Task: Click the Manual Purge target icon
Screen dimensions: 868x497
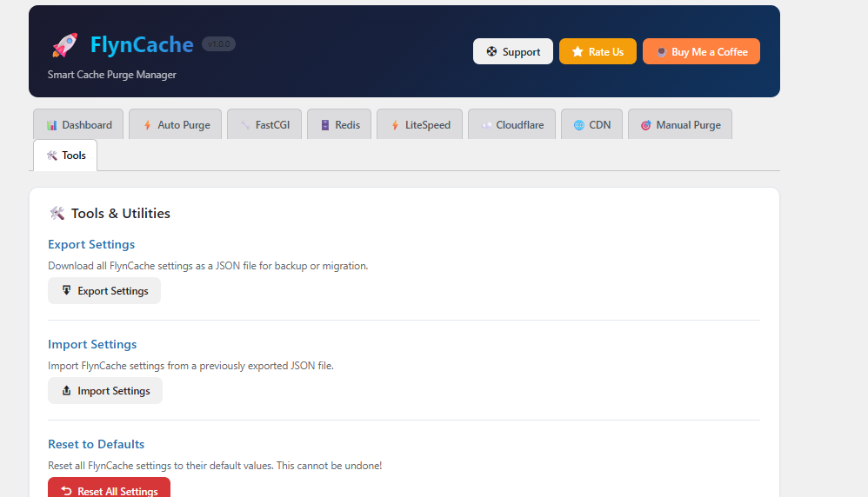Action: [645, 125]
